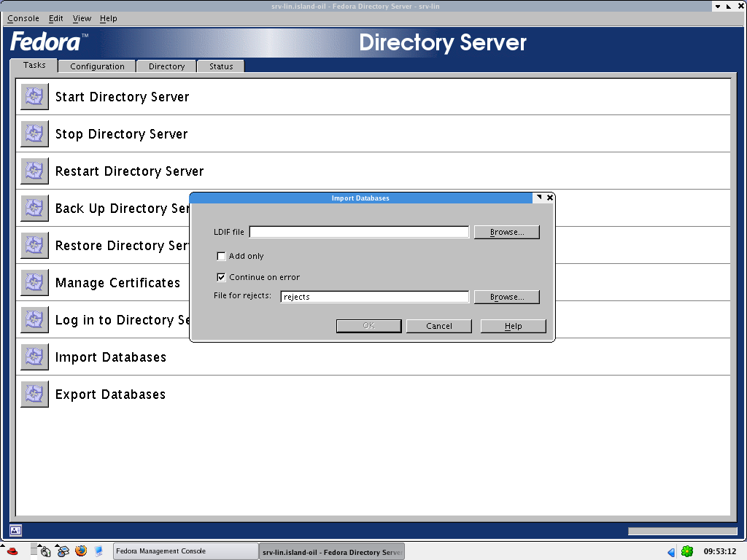Click the clock showing 09:53:12
Screen dimensions: 747x560
pyautogui.click(x=720, y=551)
